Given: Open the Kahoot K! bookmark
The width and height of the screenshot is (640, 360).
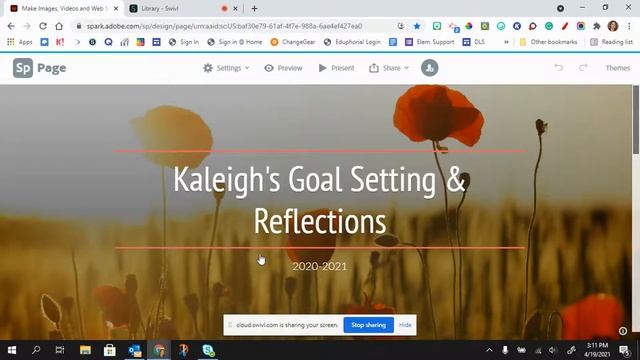Looking at the screenshot, I should [x=60, y=42].
